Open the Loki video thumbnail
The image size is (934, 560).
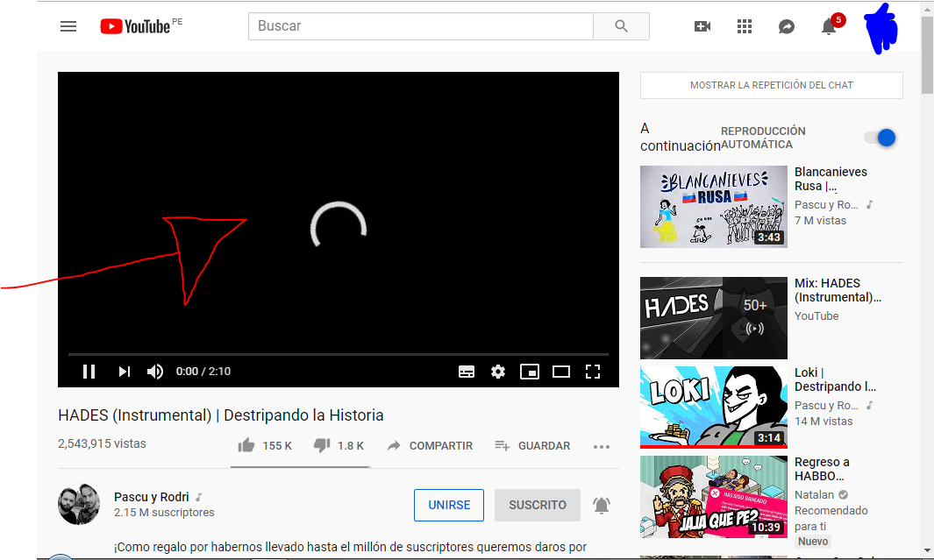point(714,407)
